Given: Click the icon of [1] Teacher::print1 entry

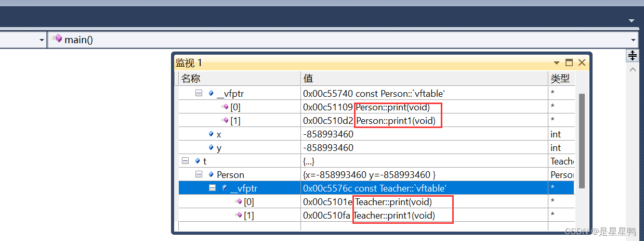Looking at the screenshot, I should 238,215.
